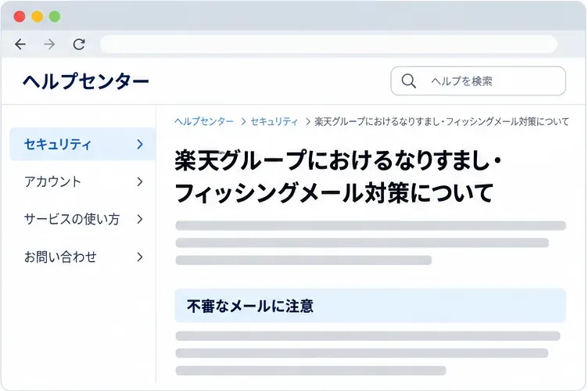Expand the サービスの使い方 chevron
The height and width of the screenshot is (391, 588).
(x=140, y=219)
